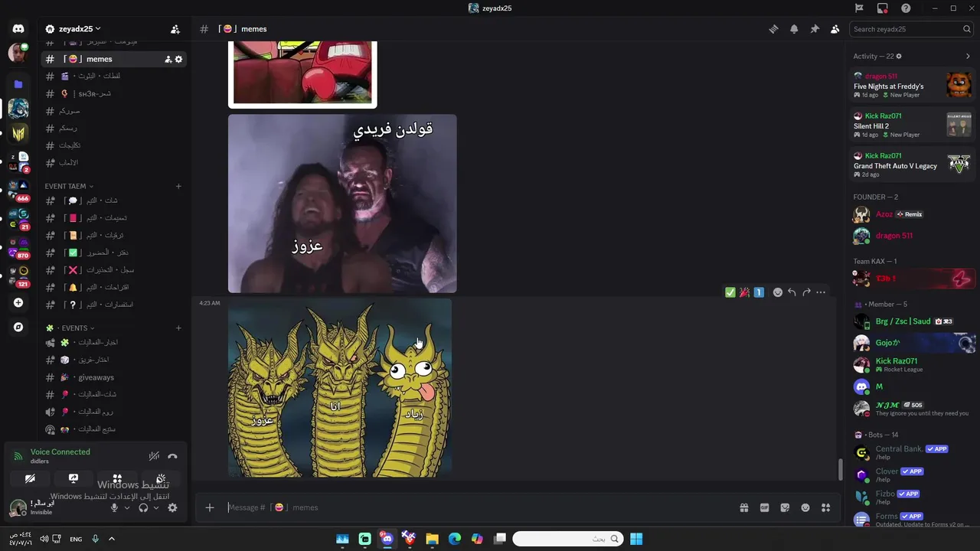This screenshot has width=980, height=551.
Task: Open the gift icon in message bar
Action: click(743, 507)
